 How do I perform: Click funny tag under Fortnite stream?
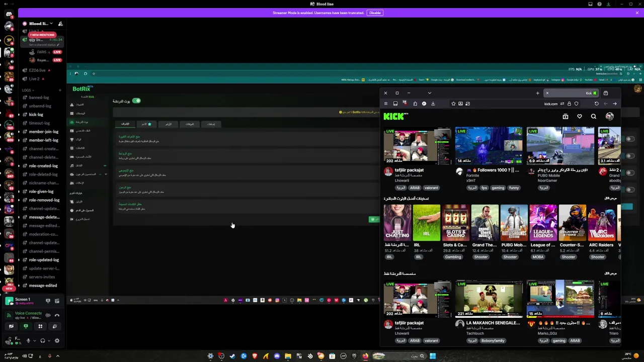pos(514,188)
